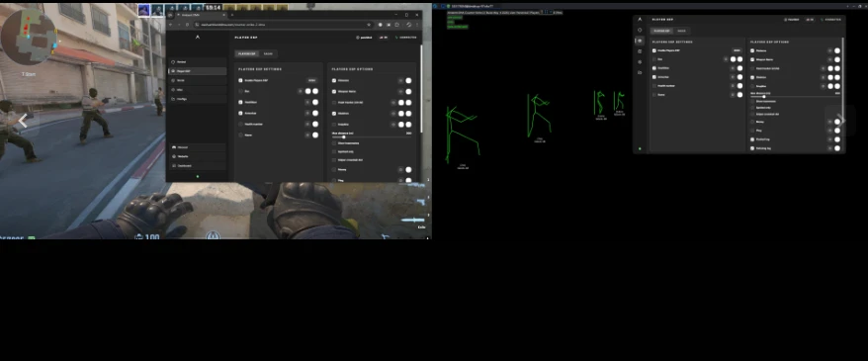The image size is (868, 361).
Task: Toggle Enable Players ESP checkbox in browser window
Action: point(241,80)
